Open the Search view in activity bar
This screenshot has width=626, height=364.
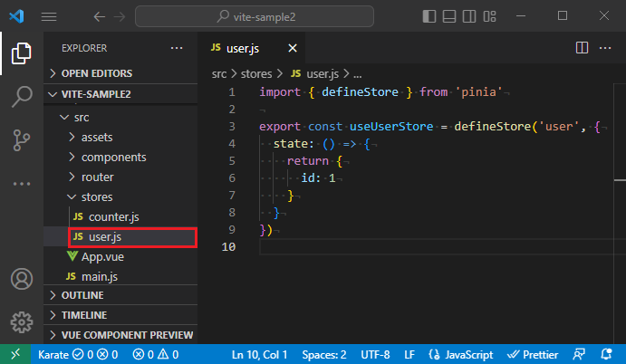(22, 97)
